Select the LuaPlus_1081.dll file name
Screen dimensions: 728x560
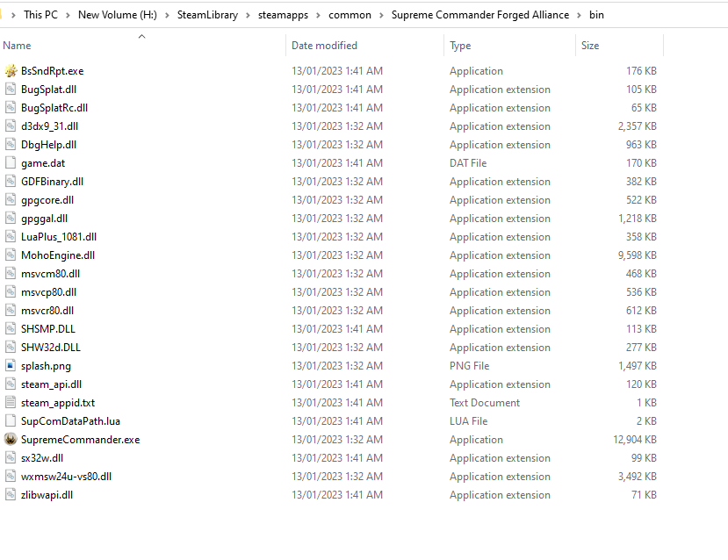click(59, 237)
